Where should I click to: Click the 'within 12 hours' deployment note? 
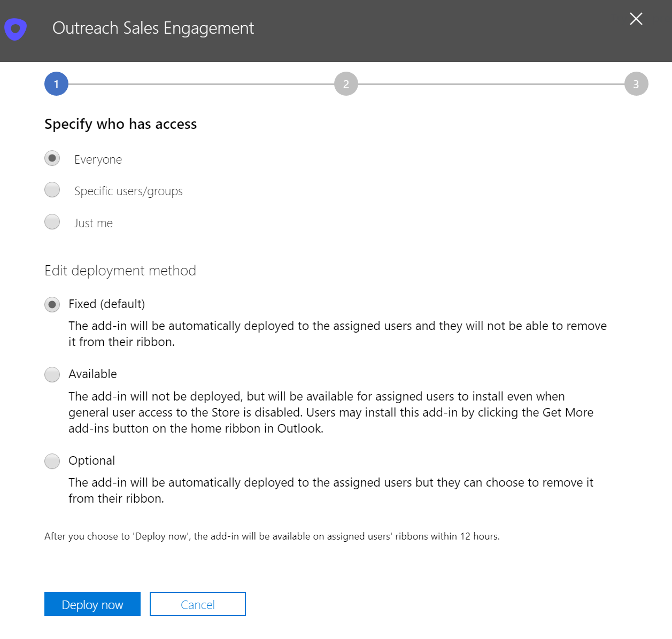[x=272, y=536]
